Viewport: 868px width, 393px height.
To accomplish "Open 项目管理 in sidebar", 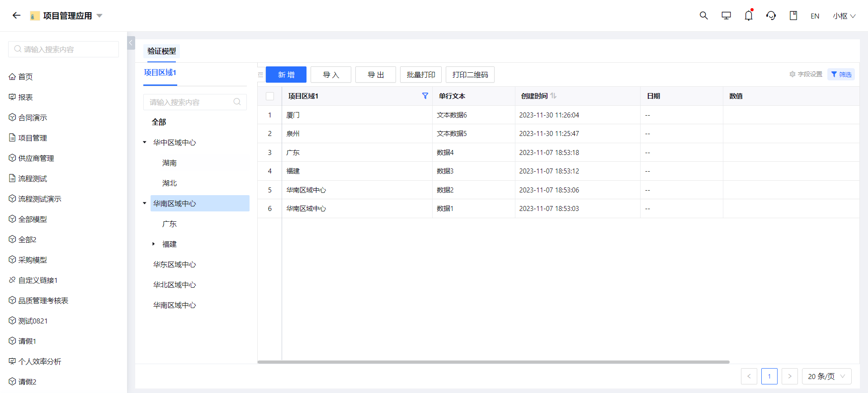I will click(x=33, y=138).
